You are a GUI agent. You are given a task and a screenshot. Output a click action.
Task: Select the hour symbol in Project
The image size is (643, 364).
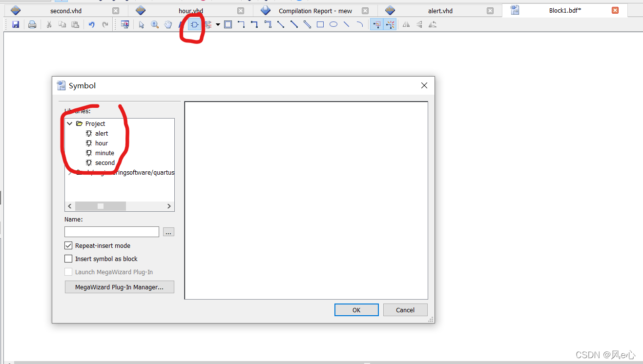click(102, 143)
